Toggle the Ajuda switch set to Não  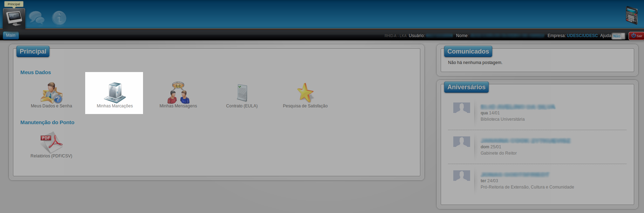point(618,36)
